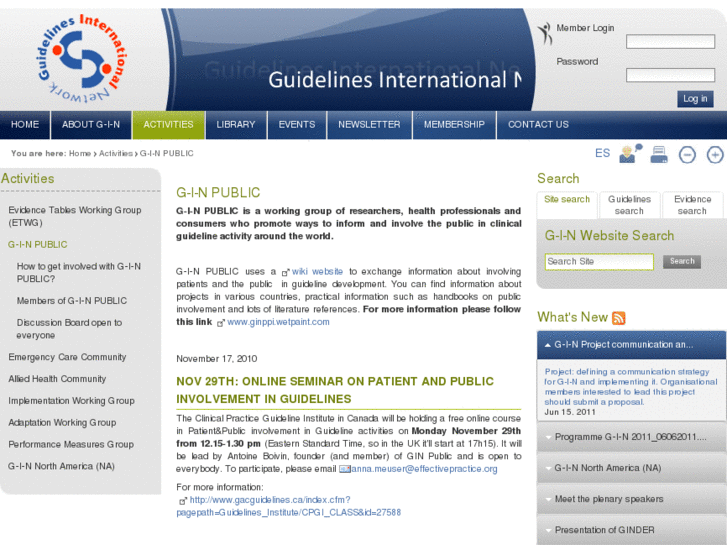Open ABOUT G-I-N in navigation bar
The height and width of the screenshot is (545, 727).
coord(91,125)
